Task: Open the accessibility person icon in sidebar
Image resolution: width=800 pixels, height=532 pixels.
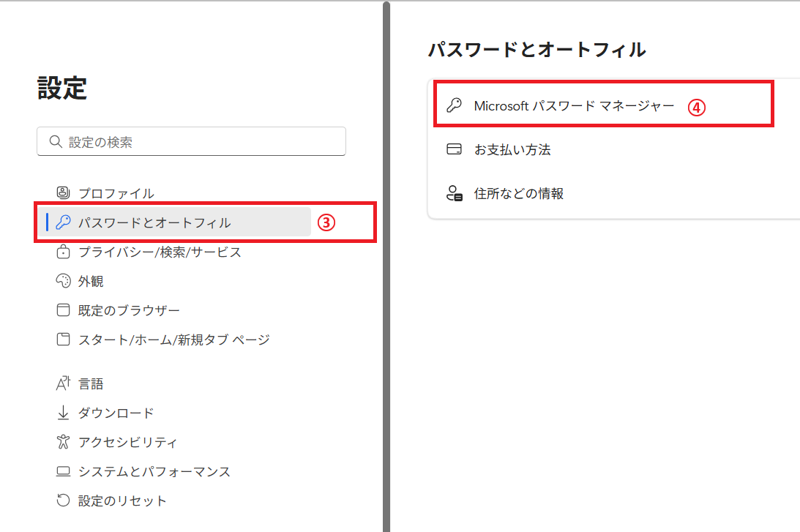Action: 63,442
